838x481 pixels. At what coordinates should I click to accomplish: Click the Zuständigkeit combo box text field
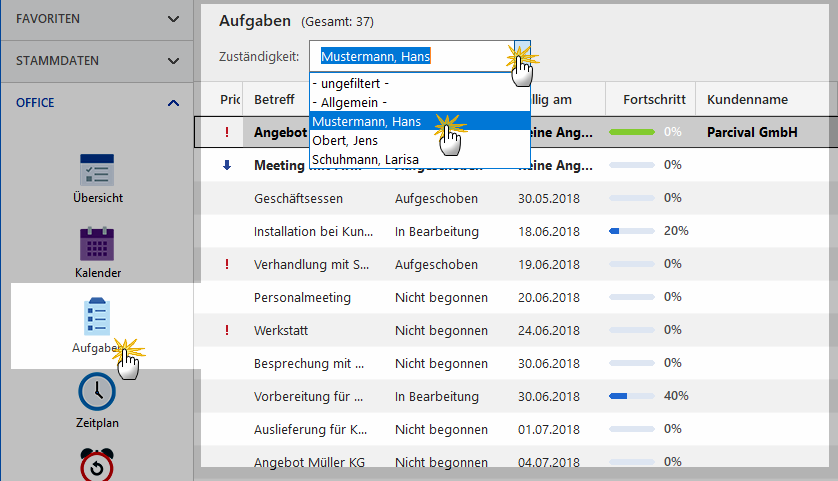coord(412,56)
